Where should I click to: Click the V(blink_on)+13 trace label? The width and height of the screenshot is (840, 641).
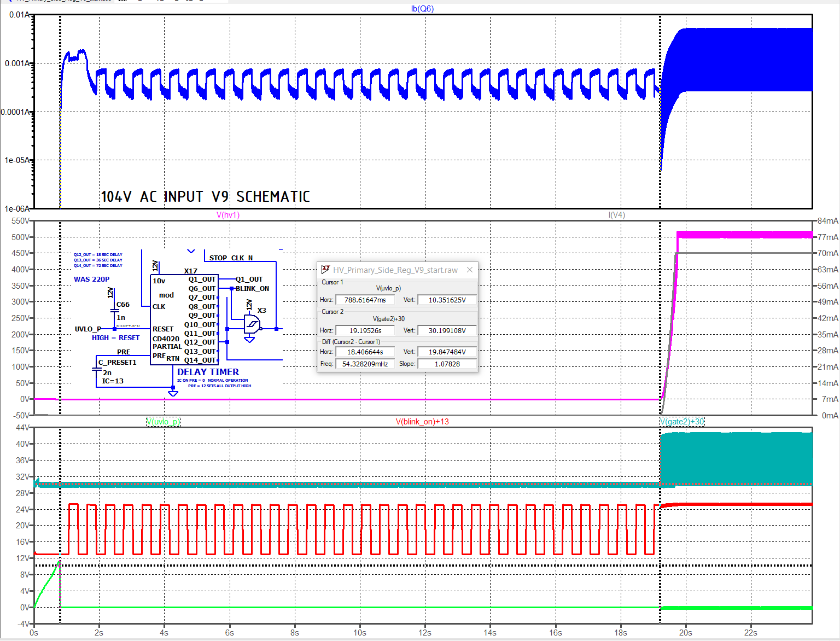(x=422, y=422)
